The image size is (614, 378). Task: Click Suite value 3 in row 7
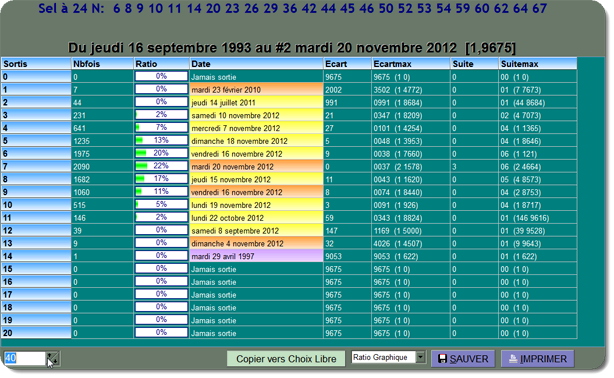click(x=454, y=167)
